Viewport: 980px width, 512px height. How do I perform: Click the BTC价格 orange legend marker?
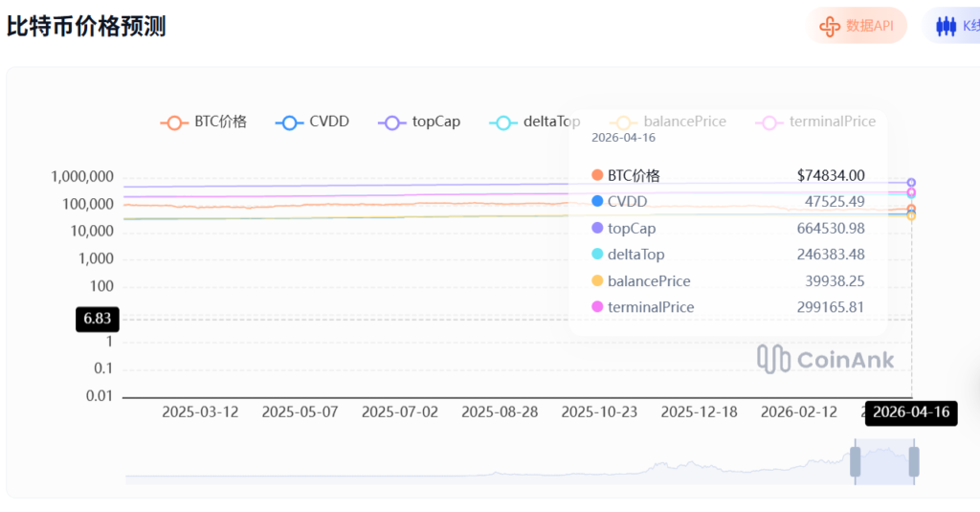(x=173, y=122)
